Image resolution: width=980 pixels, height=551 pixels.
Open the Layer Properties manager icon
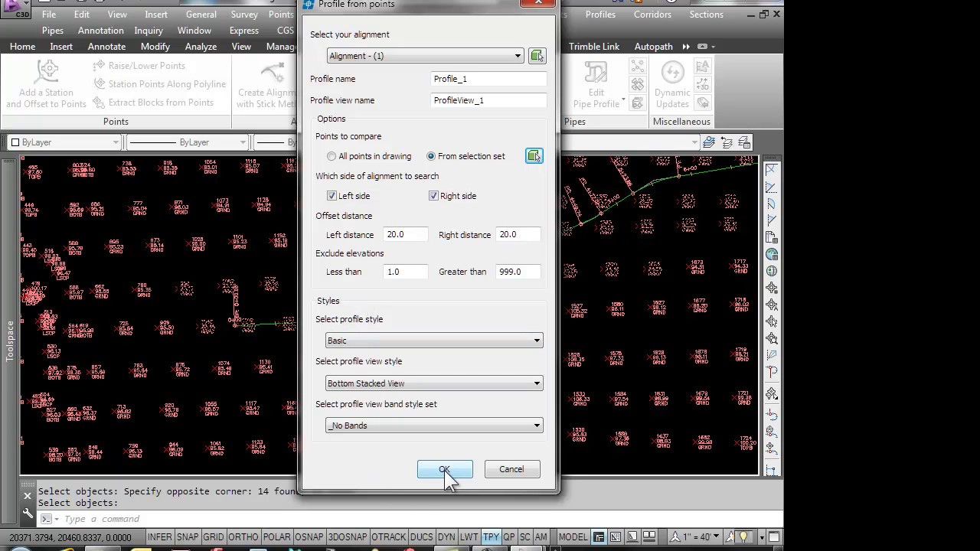pyautogui.click(x=709, y=142)
